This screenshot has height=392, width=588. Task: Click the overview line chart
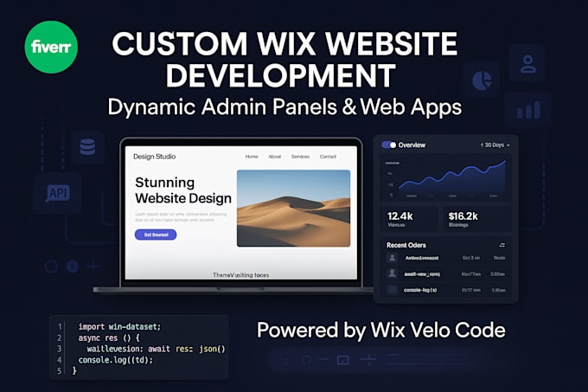tap(446, 178)
